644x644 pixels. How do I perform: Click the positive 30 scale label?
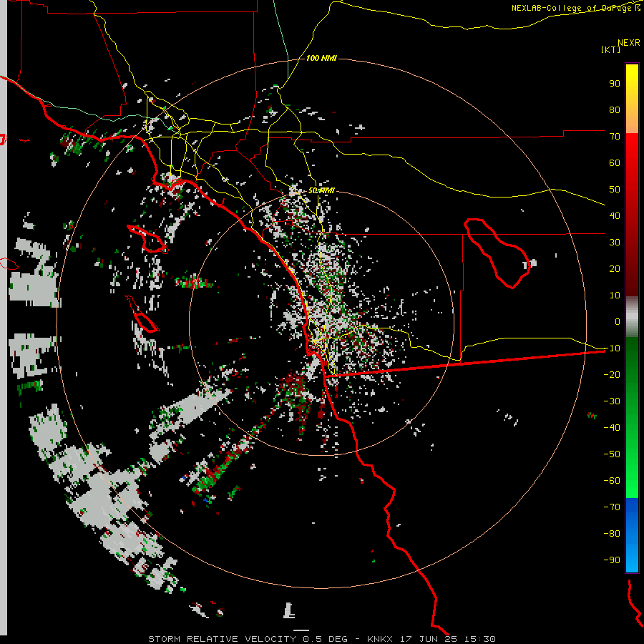pyautogui.click(x=615, y=243)
